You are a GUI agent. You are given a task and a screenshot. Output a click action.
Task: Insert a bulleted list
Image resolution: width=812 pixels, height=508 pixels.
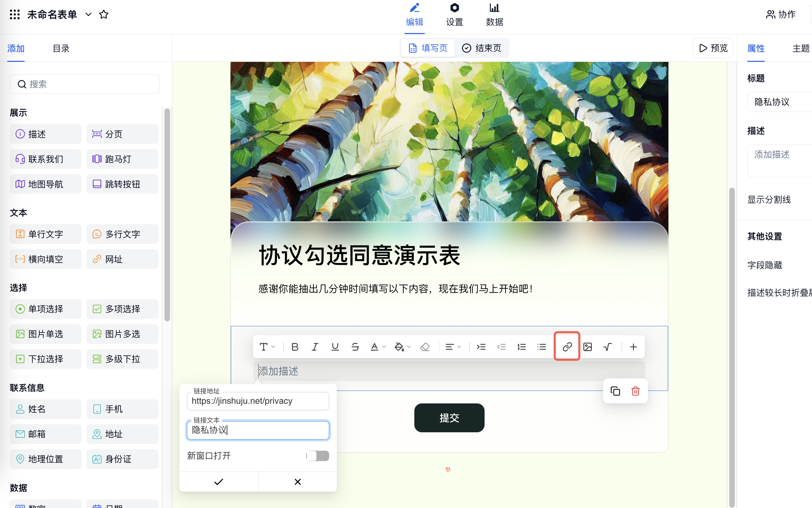click(542, 347)
